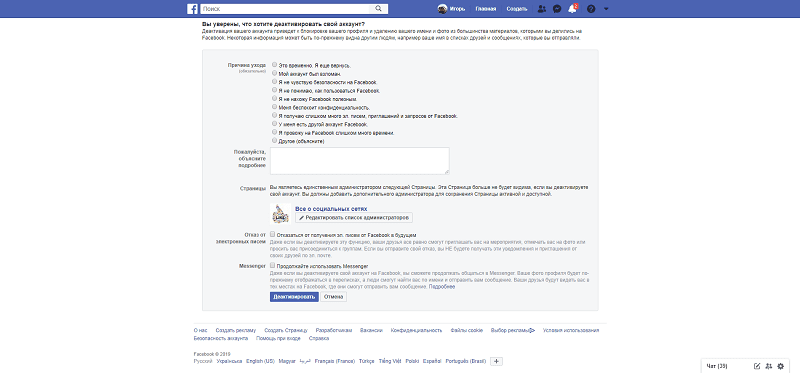
Task: Click the new message compose icon in chat bar
Action: click(x=757, y=366)
